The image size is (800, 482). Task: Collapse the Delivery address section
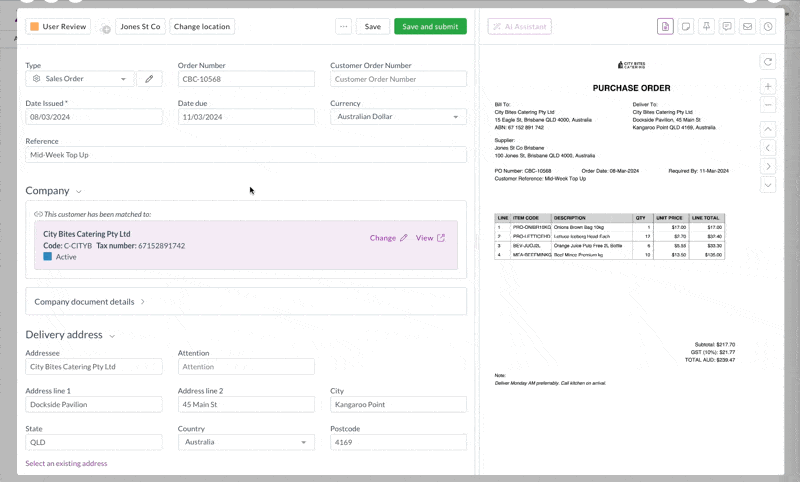[112, 336]
